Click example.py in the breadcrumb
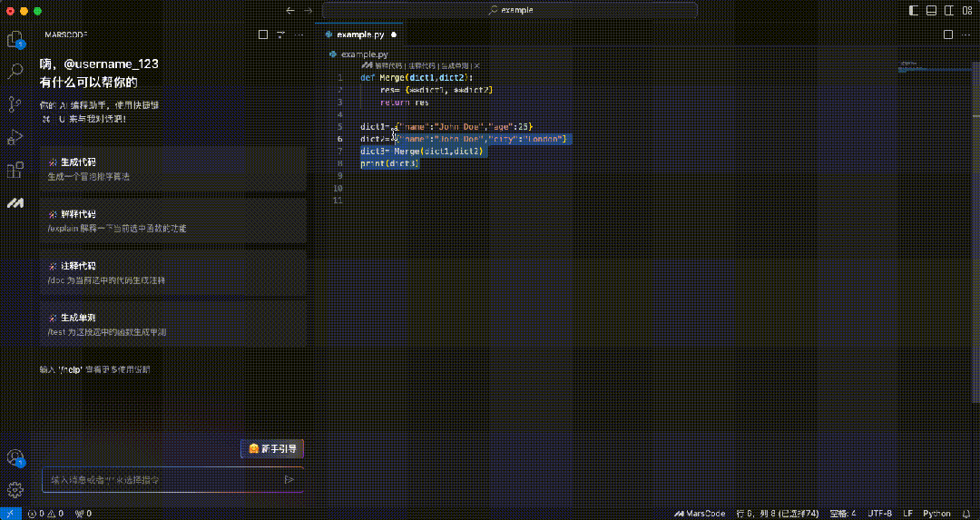Viewport: 980px width, 520px height. (x=365, y=54)
